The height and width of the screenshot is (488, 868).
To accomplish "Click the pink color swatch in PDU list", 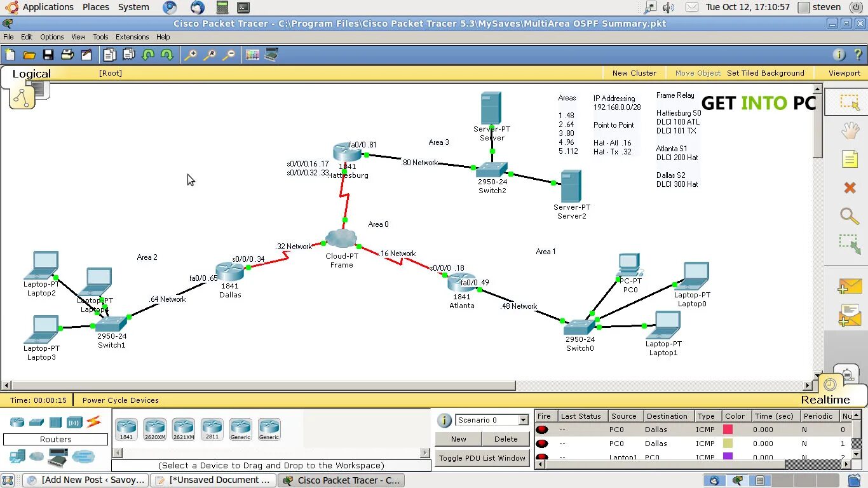I will [728, 430].
